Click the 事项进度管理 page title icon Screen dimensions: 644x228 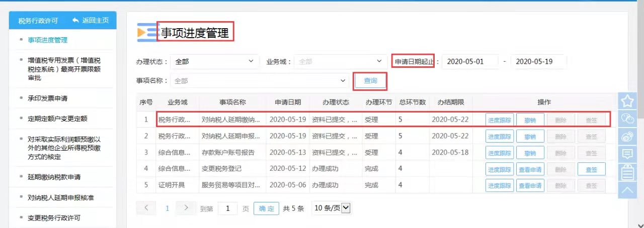click(x=147, y=33)
